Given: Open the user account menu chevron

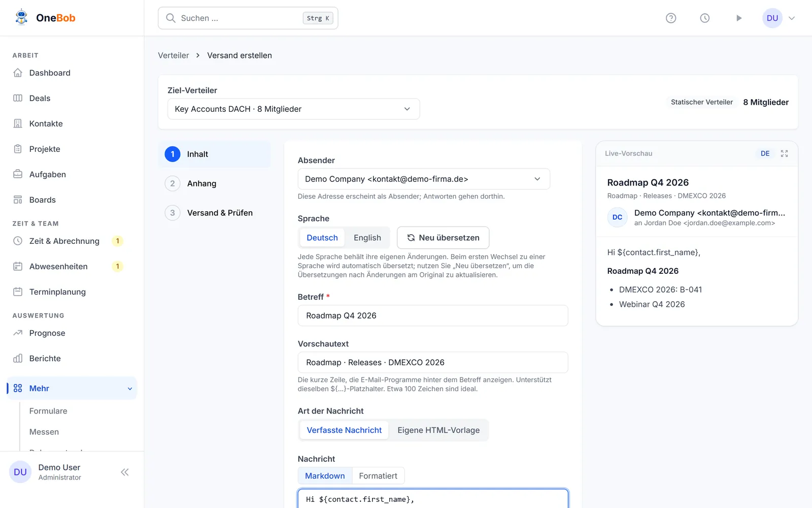Looking at the screenshot, I should (x=792, y=18).
